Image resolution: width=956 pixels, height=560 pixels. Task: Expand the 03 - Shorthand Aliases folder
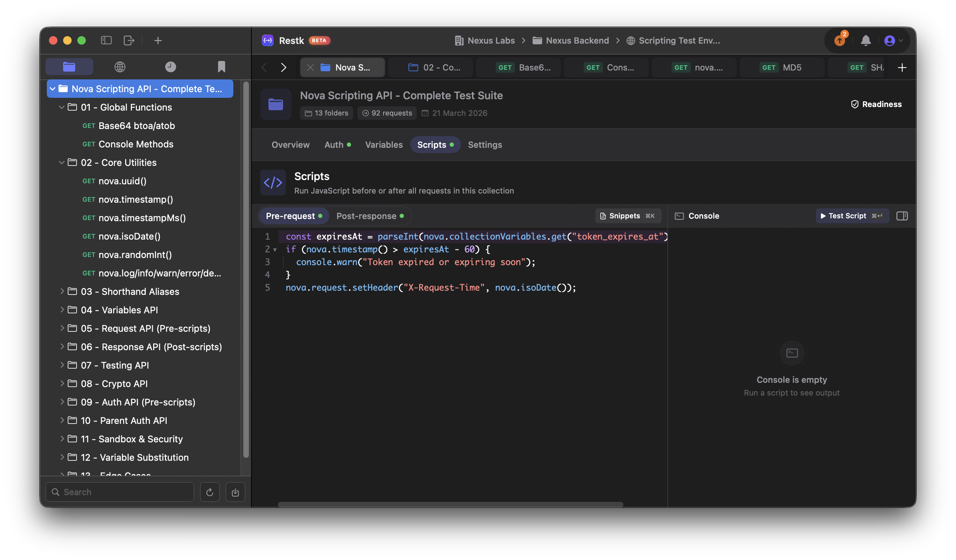(x=61, y=291)
